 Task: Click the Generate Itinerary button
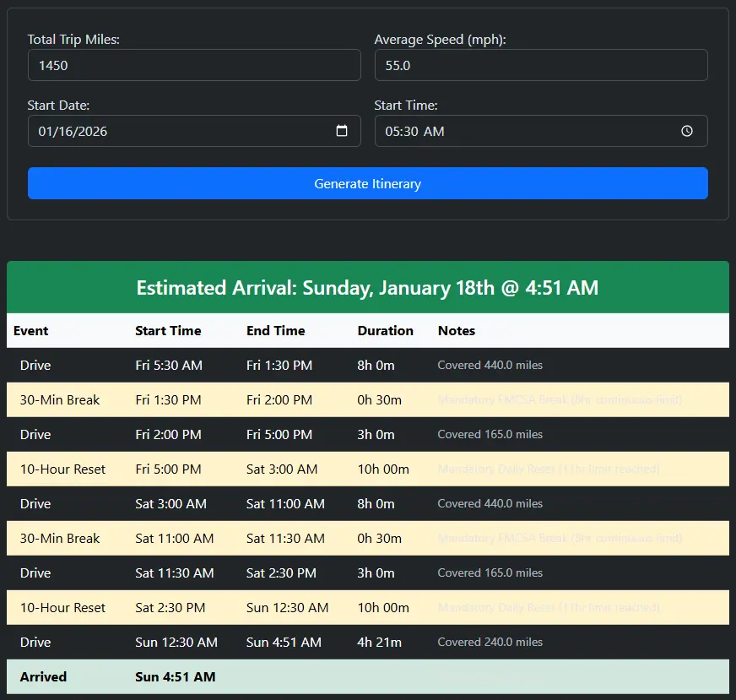click(x=367, y=183)
